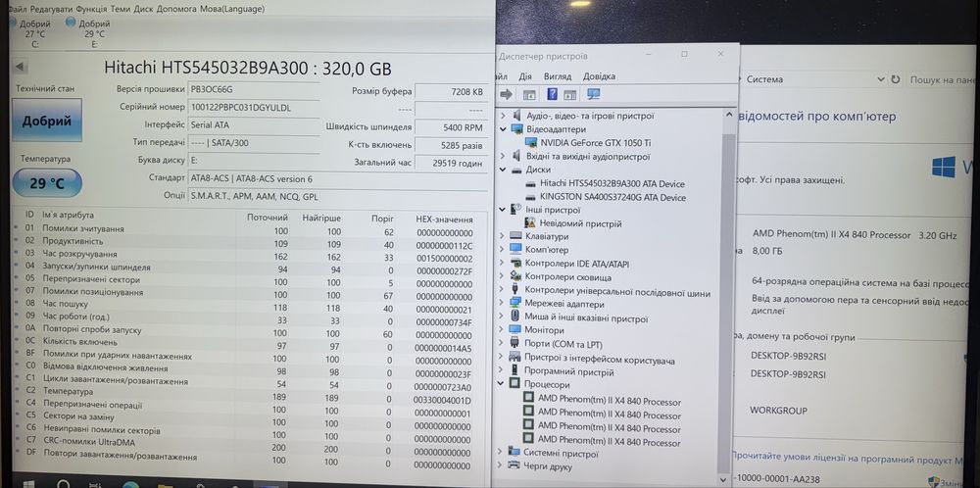This screenshot has width=980, height=488.
Task: Collapse the Процесори category
Action: pyautogui.click(x=501, y=384)
